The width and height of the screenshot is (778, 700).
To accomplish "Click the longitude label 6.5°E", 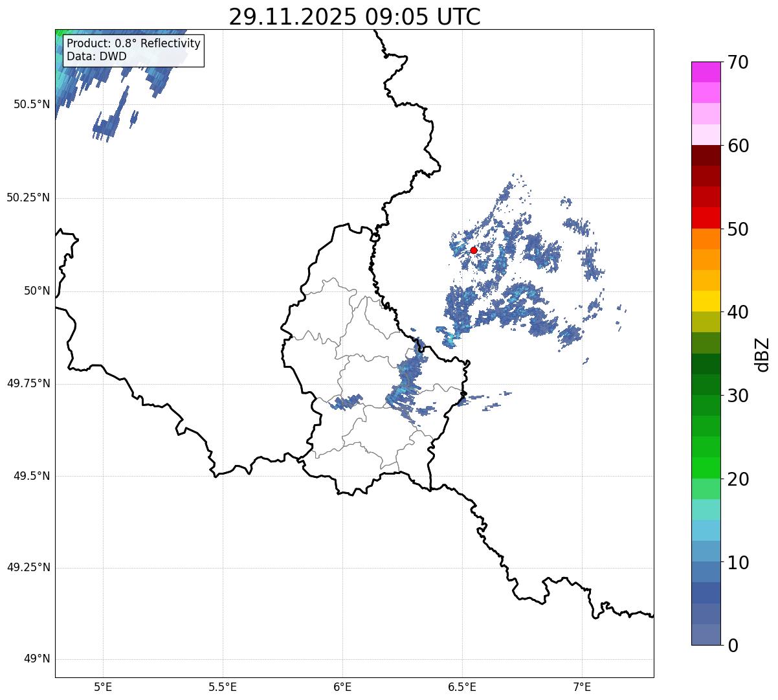I will click(x=462, y=687).
